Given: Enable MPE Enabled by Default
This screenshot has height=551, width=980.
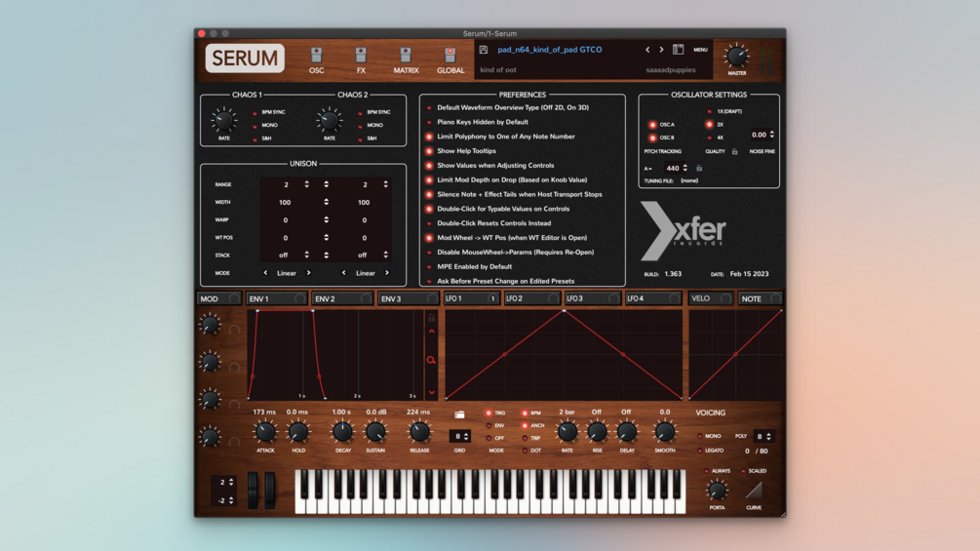Looking at the screenshot, I should pos(429,267).
